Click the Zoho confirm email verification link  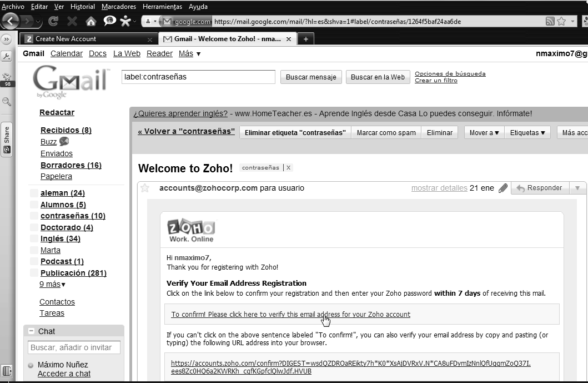[x=290, y=315]
